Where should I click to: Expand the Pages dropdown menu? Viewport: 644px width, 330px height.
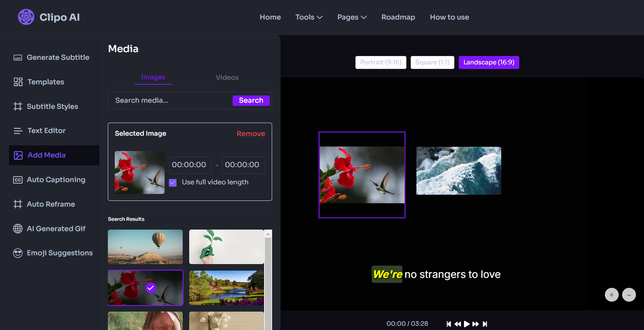[352, 17]
